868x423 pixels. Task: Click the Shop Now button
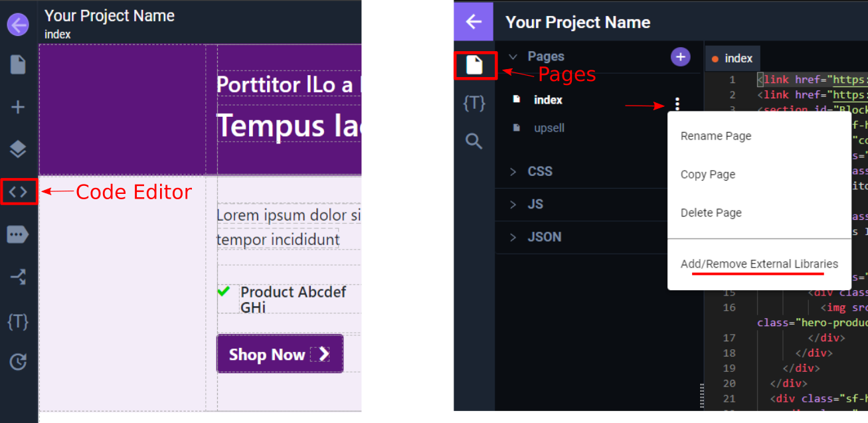280,354
